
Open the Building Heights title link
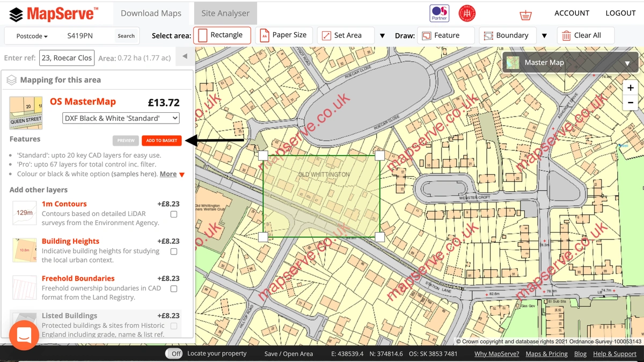[x=70, y=241]
